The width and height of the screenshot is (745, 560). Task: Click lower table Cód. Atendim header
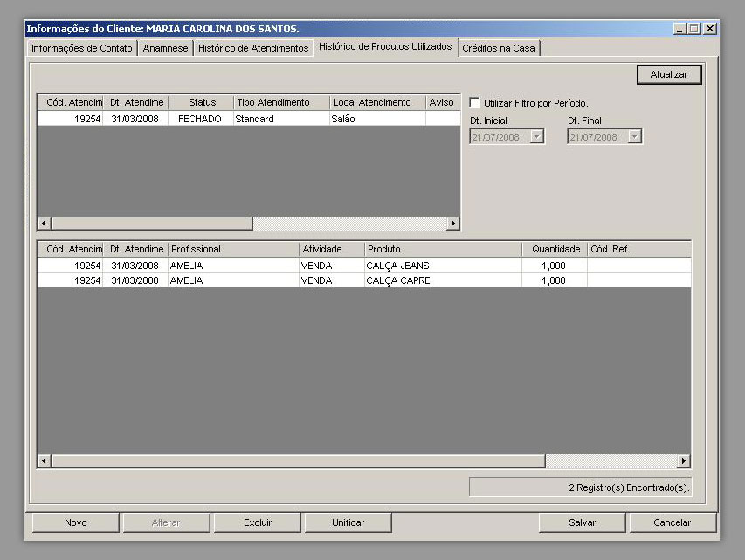pos(71,249)
